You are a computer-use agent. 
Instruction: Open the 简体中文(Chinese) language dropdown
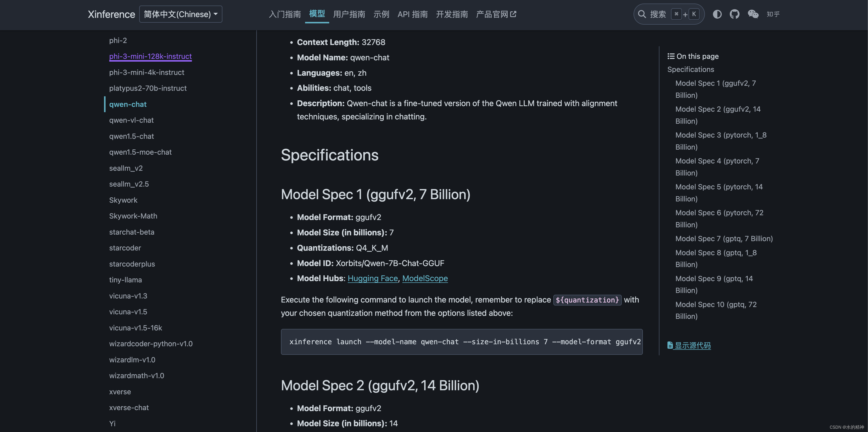coord(181,14)
